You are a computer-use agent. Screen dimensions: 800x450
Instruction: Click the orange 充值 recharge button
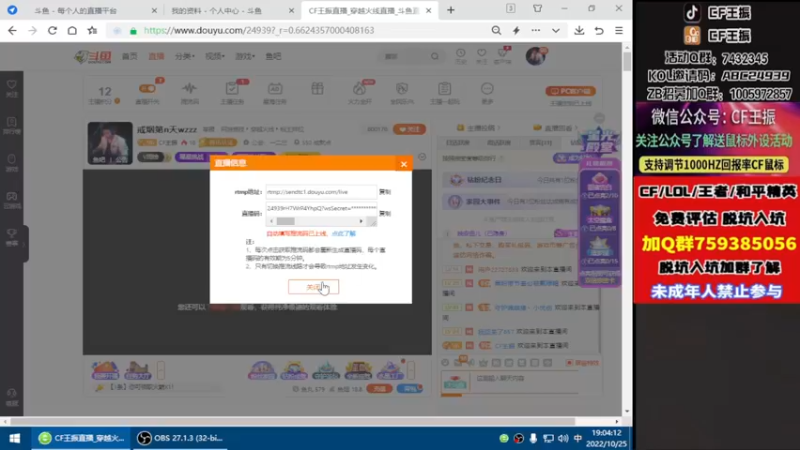click(x=379, y=389)
